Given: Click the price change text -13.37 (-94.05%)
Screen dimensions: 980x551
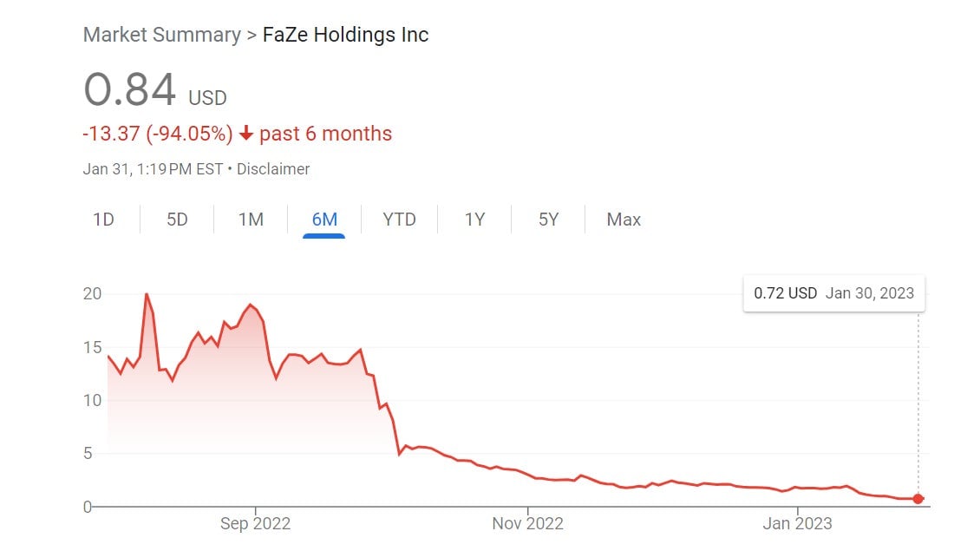Looking at the screenshot, I should click(156, 134).
